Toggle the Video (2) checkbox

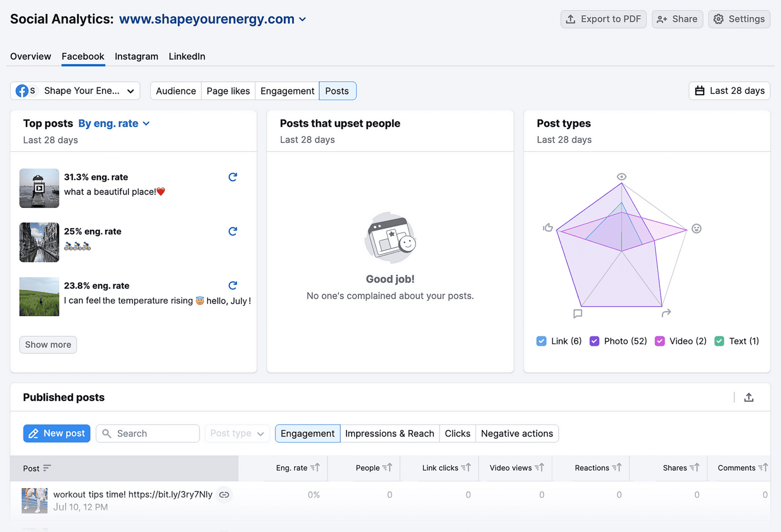tap(660, 341)
